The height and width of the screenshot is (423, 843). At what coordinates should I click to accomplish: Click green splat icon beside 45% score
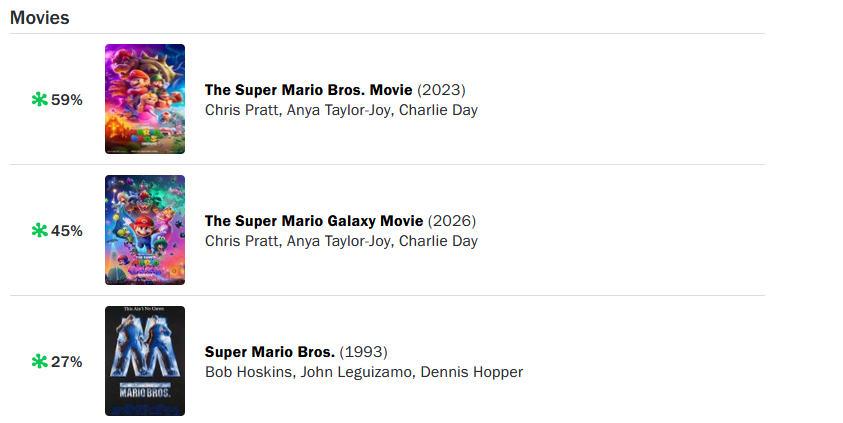click(x=40, y=231)
